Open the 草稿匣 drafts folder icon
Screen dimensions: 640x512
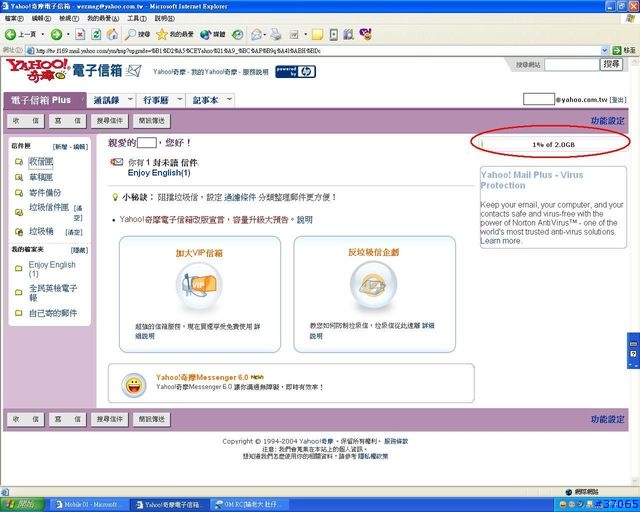[x=19, y=177]
